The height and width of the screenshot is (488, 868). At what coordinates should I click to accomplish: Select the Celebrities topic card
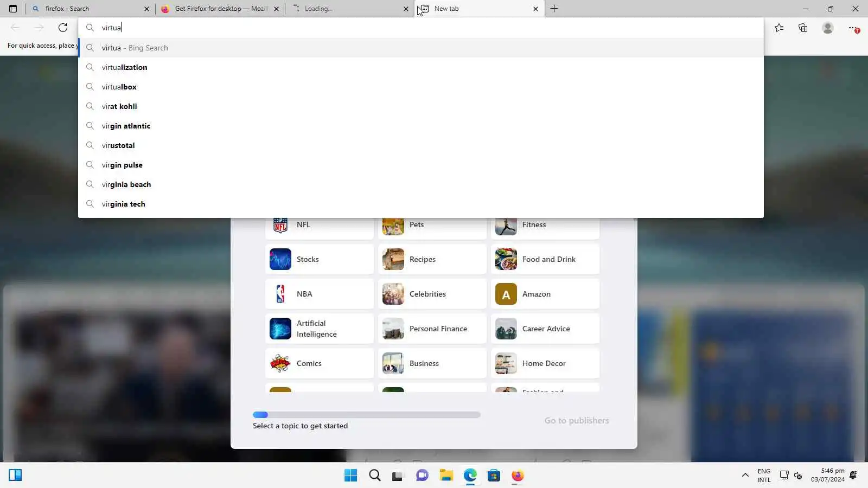click(432, 294)
